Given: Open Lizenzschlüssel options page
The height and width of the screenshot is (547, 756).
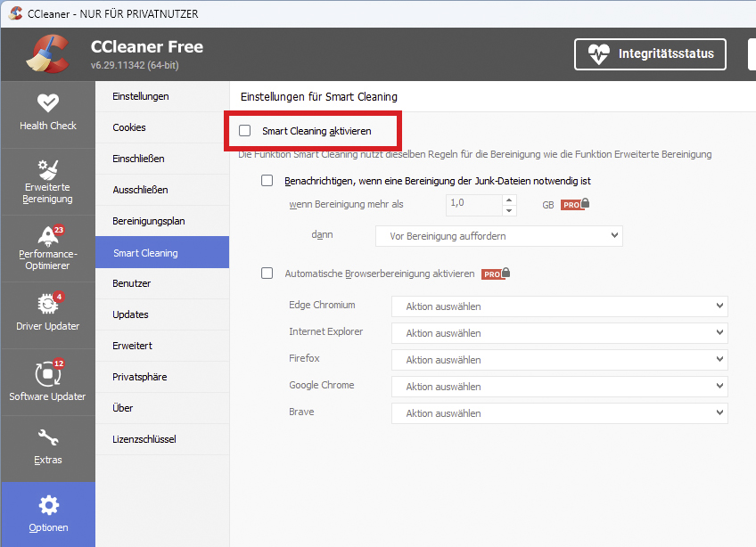Looking at the screenshot, I should 162,439.
